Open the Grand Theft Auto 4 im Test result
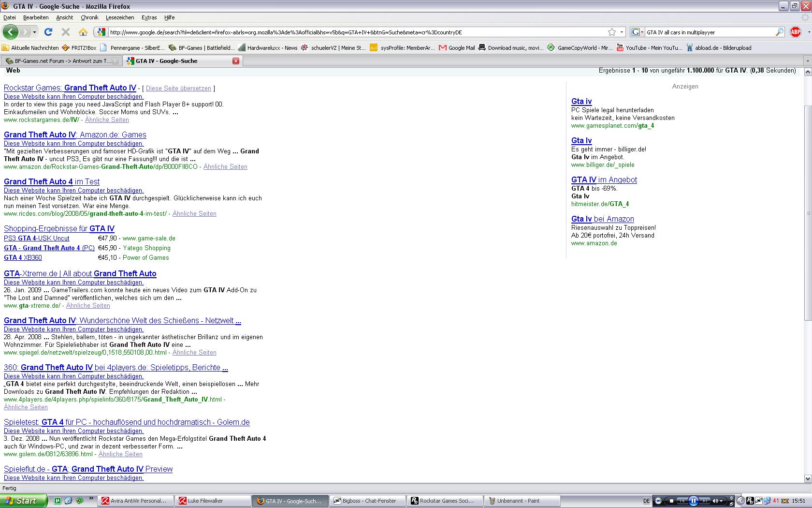This screenshot has width=812, height=508. [52, 181]
